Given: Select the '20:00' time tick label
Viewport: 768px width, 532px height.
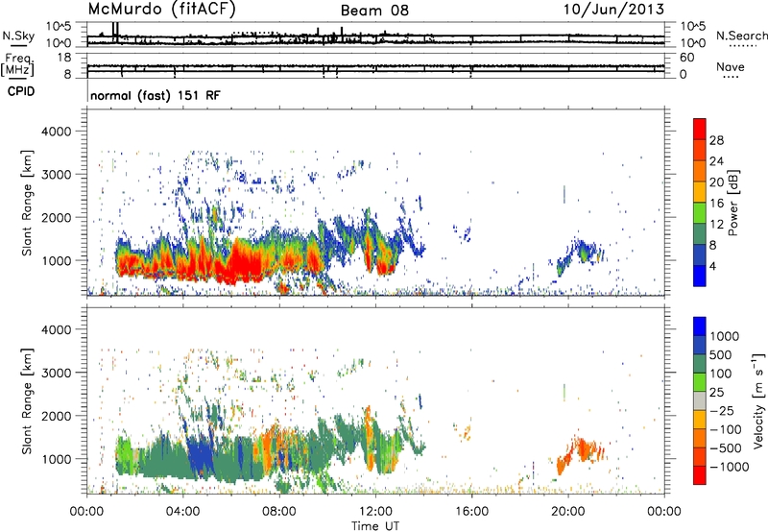Looking at the screenshot, I should point(568,512).
